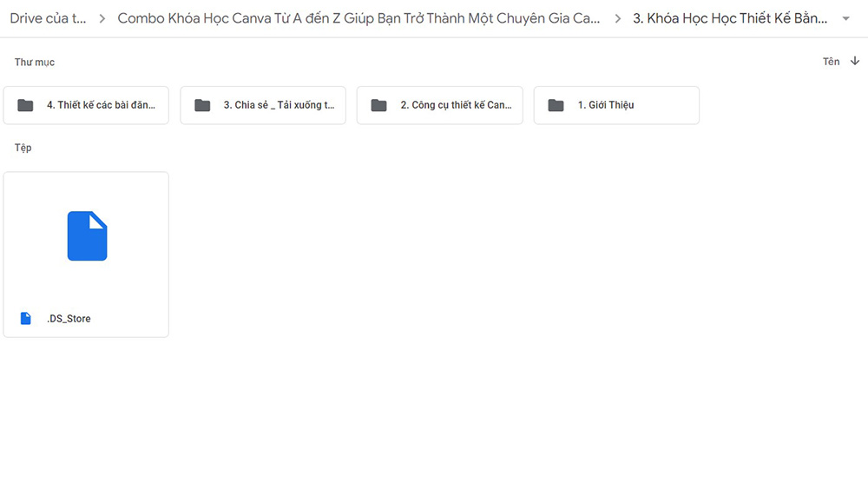
Task: Click the second breadcrumb chevron before 3. Khóa Học
Action: click(x=618, y=18)
